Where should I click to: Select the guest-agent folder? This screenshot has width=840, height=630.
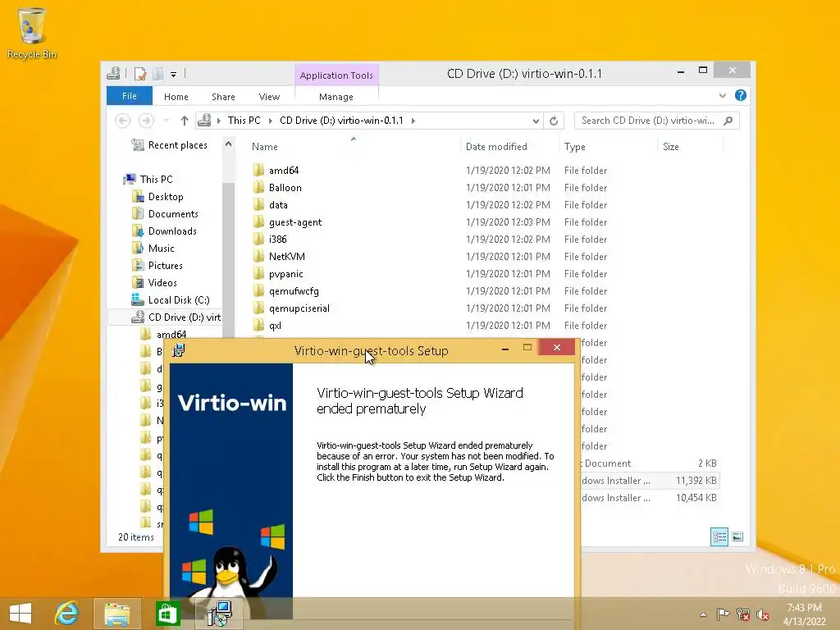tap(295, 222)
